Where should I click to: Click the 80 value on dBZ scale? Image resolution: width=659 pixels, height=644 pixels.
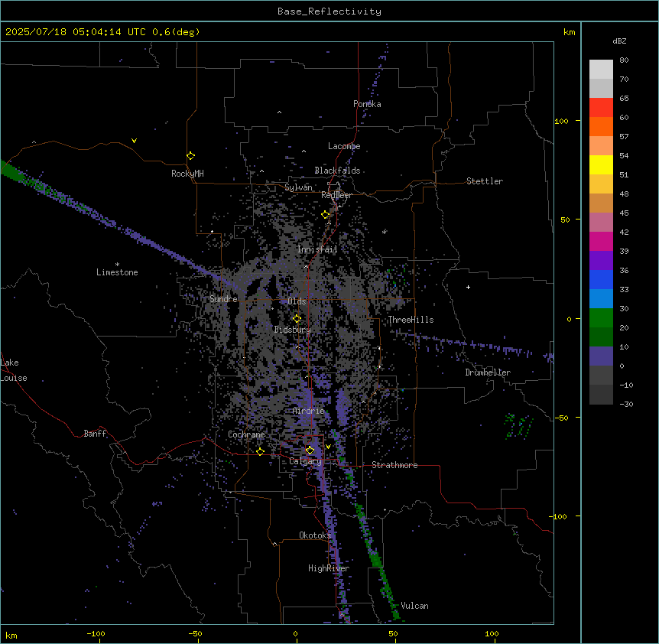tap(624, 60)
